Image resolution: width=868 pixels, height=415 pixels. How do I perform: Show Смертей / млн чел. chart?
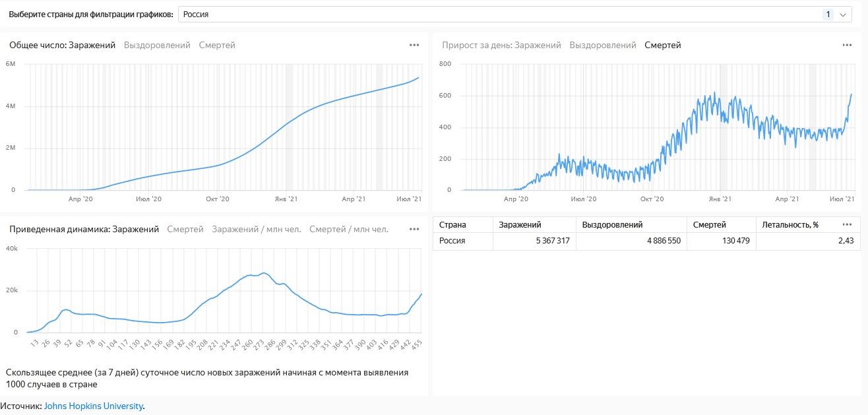point(349,229)
